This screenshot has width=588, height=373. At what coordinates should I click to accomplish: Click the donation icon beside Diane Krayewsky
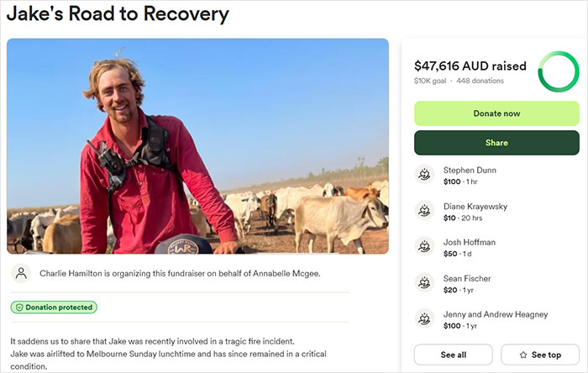[x=424, y=211]
